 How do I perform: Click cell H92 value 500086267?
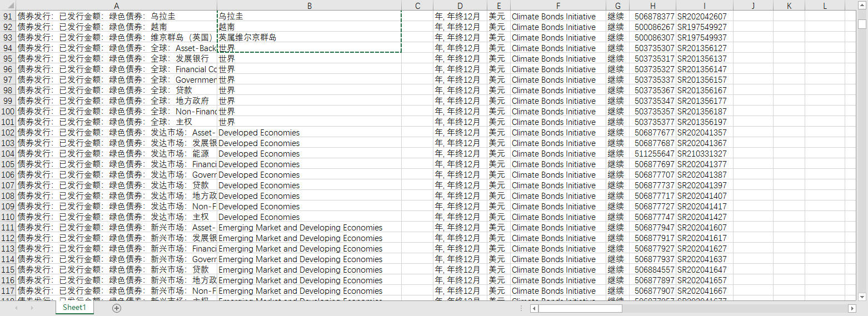click(652, 27)
